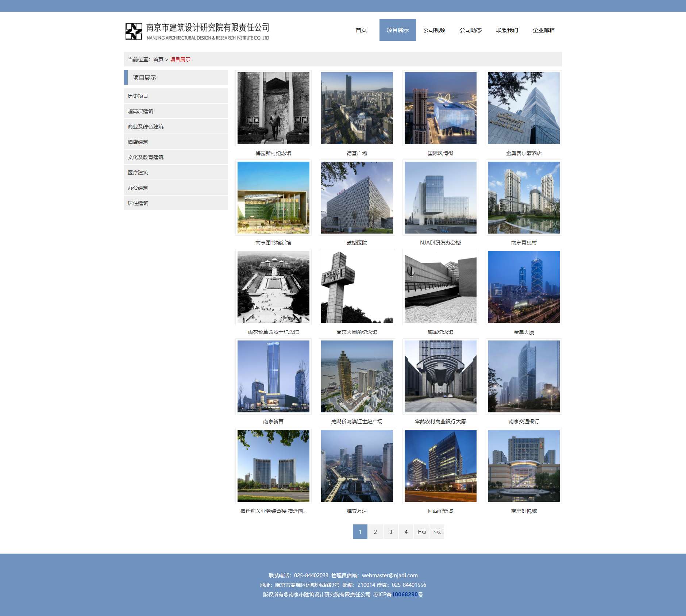Click the 淮安万达 caption link
The width and height of the screenshot is (686, 616).
click(x=357, y=511)
